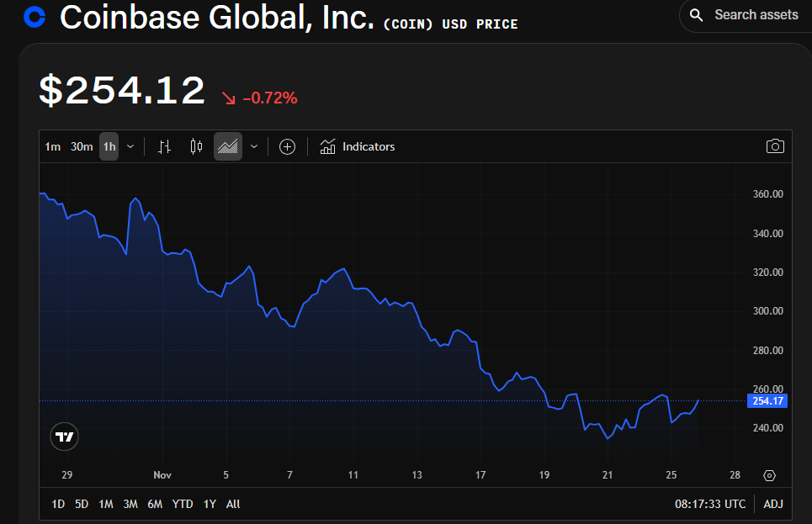Click the 08:17:33 UTC timezone button
This screenshot has height=524, width=812.
click(710, 504)
